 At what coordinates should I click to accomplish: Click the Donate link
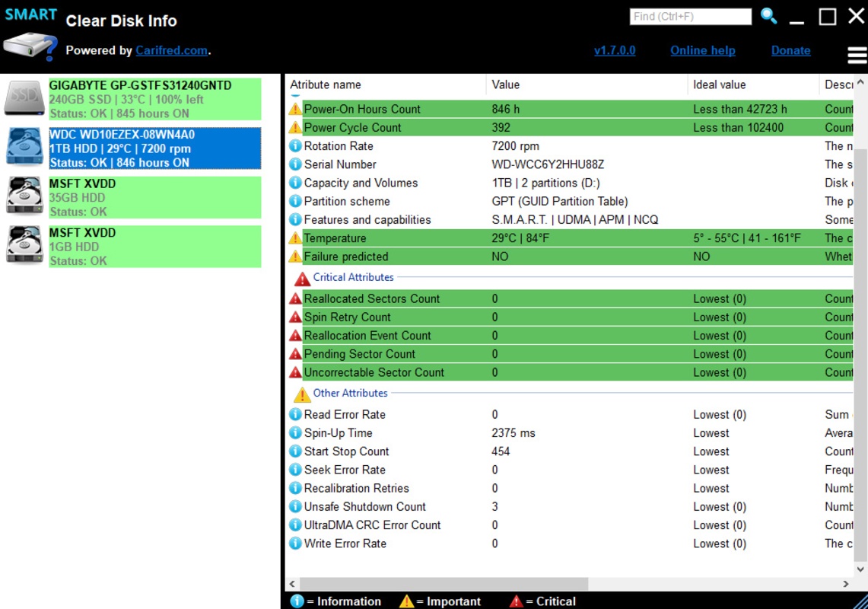(x=790, y=50)
